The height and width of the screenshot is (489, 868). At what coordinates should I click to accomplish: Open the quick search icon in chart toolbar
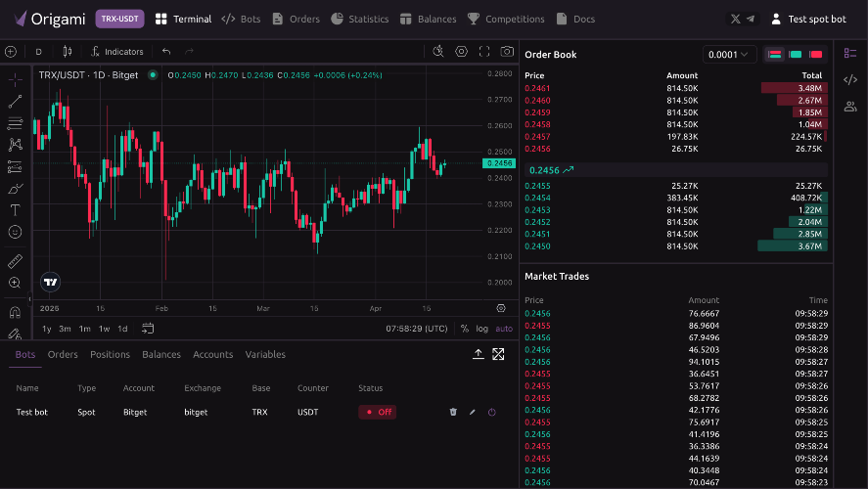coord(437,52)
